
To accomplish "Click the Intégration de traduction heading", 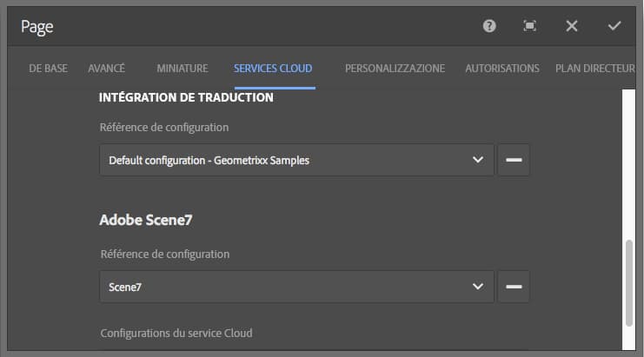I will pos(187,97).
